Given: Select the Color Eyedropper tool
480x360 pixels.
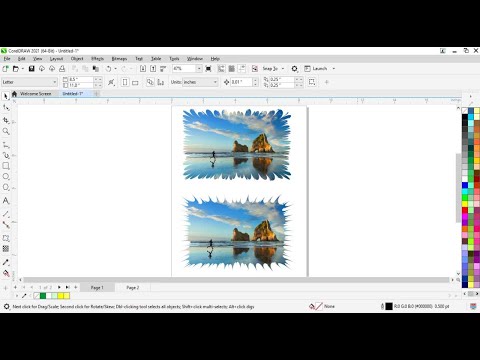Looking at the screenshot, I should tap(6, 262).
